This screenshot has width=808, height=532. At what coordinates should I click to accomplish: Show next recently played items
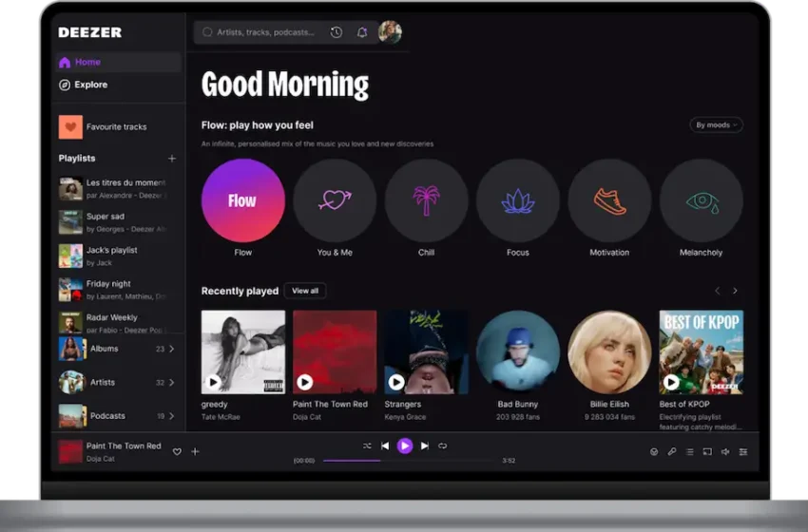click(x=735, y=291)
